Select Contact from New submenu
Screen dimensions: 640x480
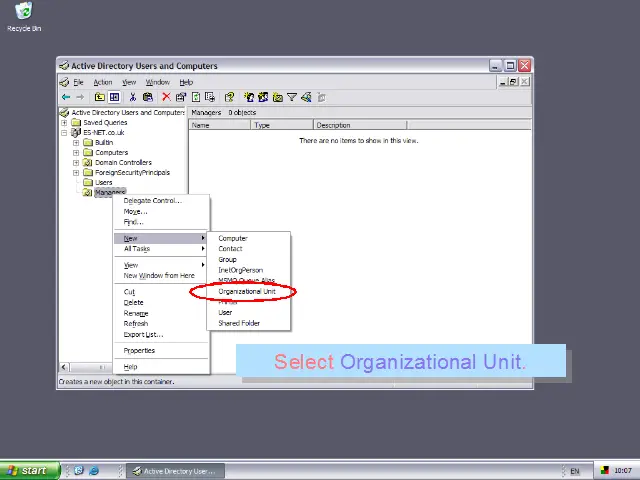click(249, 249)
